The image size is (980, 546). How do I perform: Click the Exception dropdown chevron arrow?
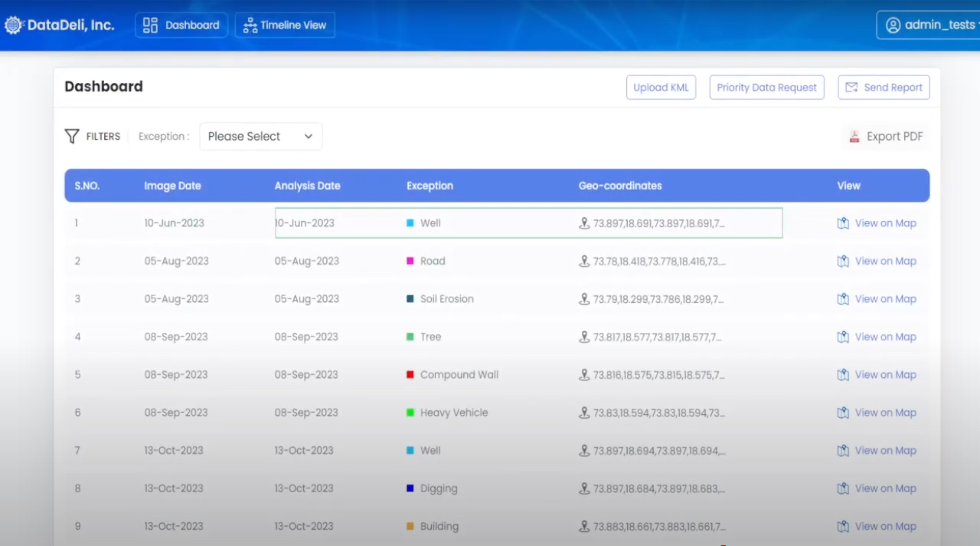[309, 136]
